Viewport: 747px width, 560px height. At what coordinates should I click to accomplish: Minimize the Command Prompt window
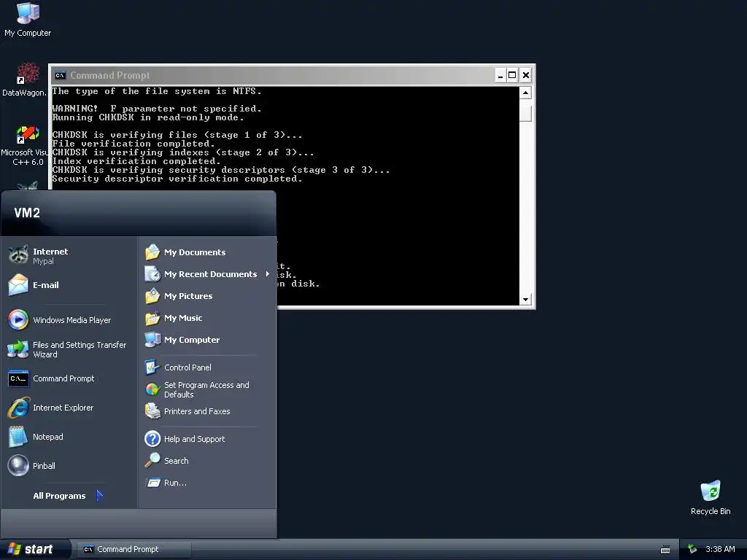(500, 75)
